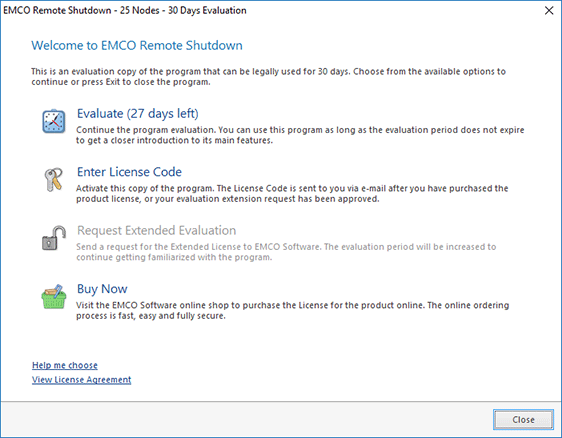Click the 'Send a request for the Extended License' text
Image resolution: width=562 pixels, height=438 pixels.
(286, 252)
